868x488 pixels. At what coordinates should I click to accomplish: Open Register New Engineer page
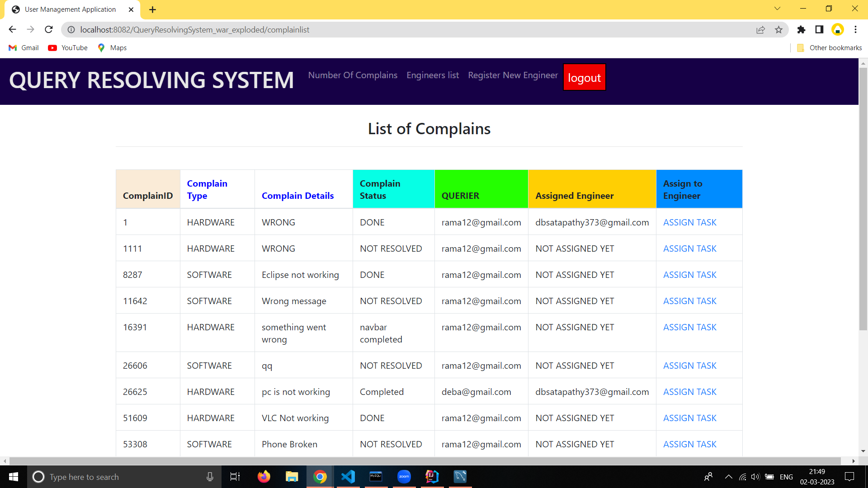pos(513,75)
